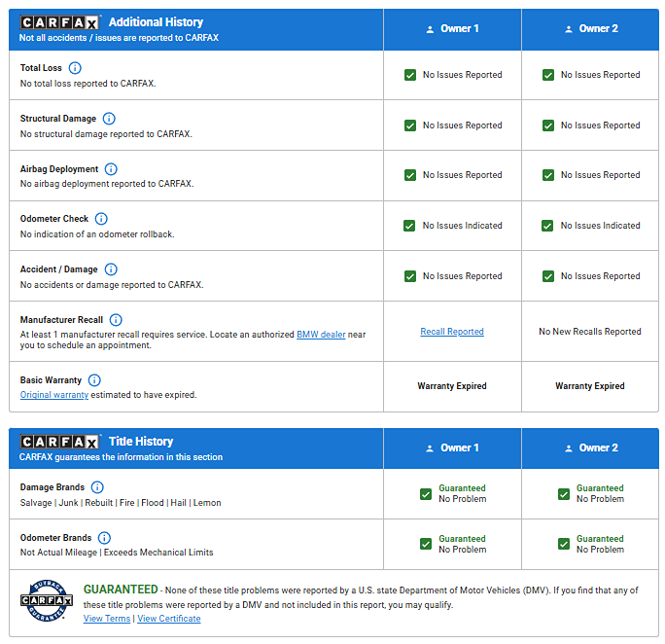This screenshot has width=665, height=644.
Task: Click the CARFAX Buyback Guarantee badge
Action: click(x=47, y=600)
